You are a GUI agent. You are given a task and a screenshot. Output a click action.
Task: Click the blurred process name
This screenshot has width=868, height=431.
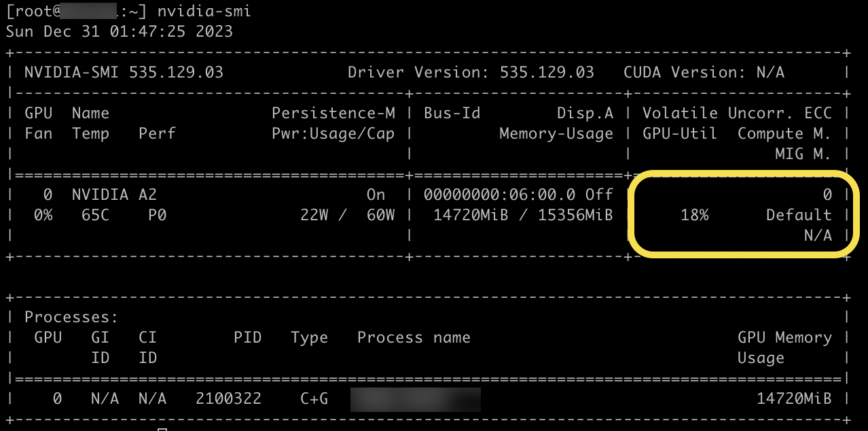coord(415,399)
